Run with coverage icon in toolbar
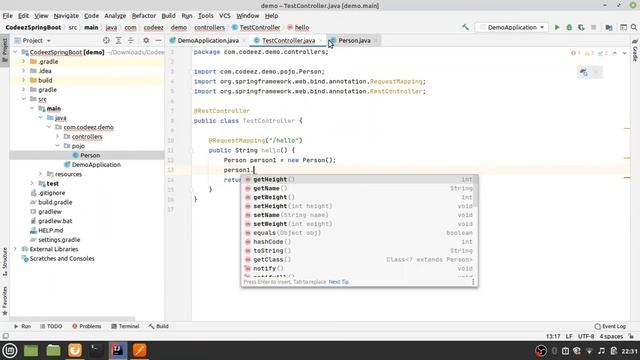Viewport: 640px width, 360px height. pyautogui.click(x=581, y=27)
